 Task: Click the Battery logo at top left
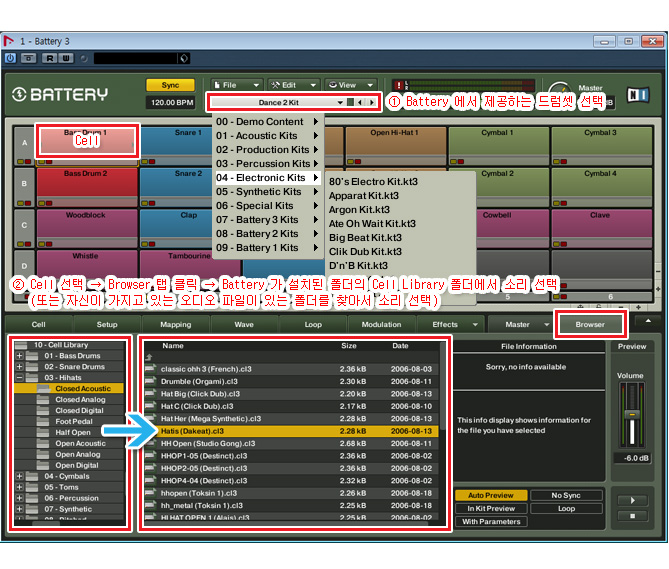point(59,94)
